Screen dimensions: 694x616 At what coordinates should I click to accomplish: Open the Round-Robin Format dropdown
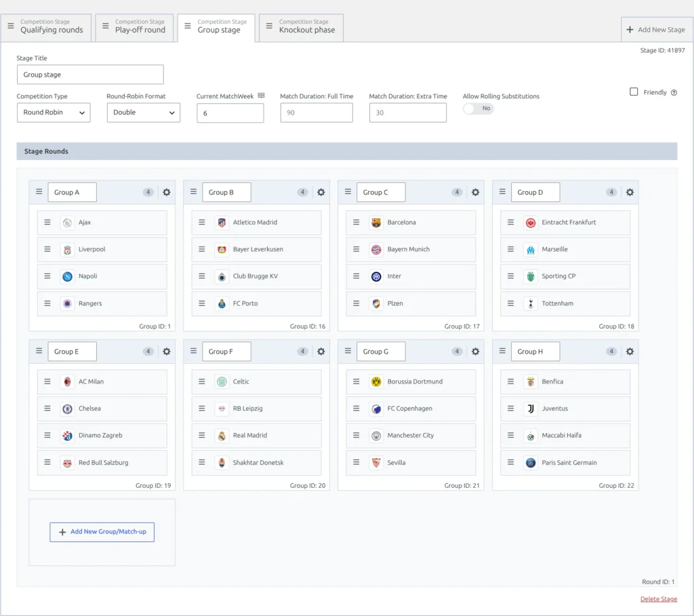pyautogui.click(x=144, y=112)
